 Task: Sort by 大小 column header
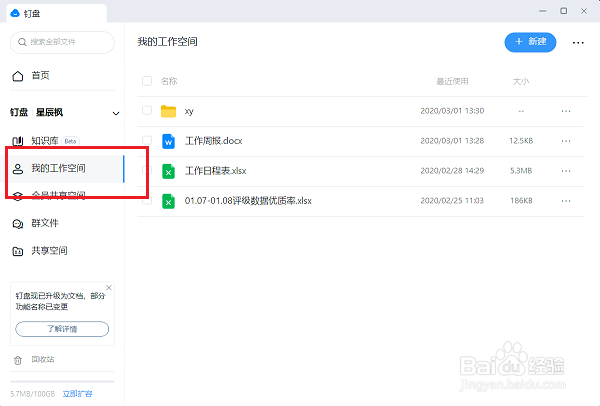520,81
